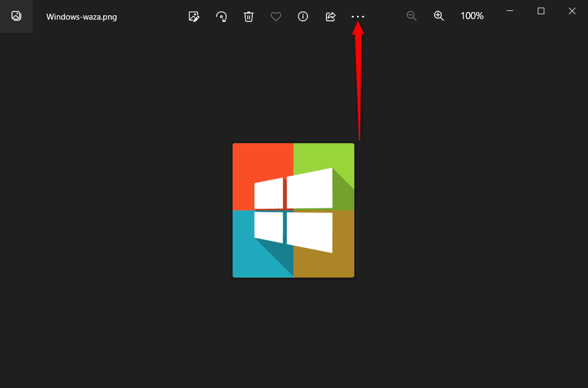Close the Photos window

[x=572, y=11]
